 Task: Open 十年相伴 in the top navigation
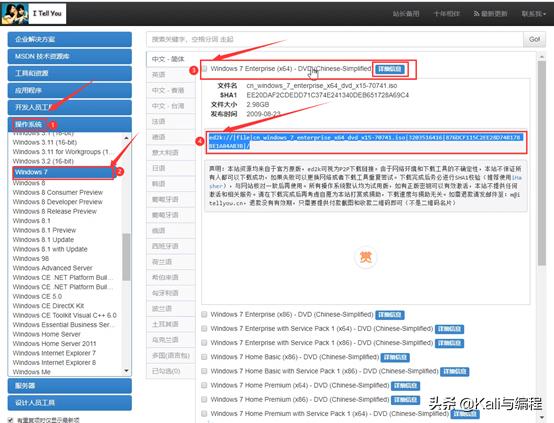coord(446,13)
